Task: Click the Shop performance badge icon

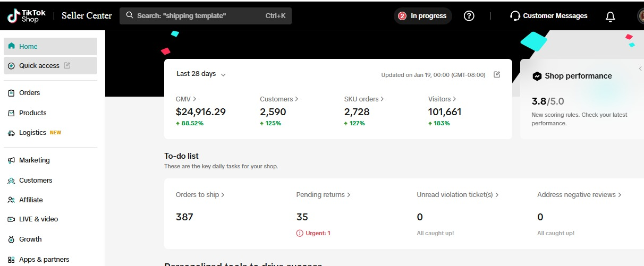Action: tap(537, 76)
